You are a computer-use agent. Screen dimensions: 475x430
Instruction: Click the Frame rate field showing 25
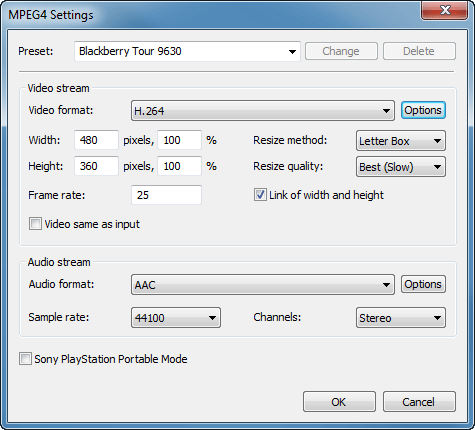point(166,195)
